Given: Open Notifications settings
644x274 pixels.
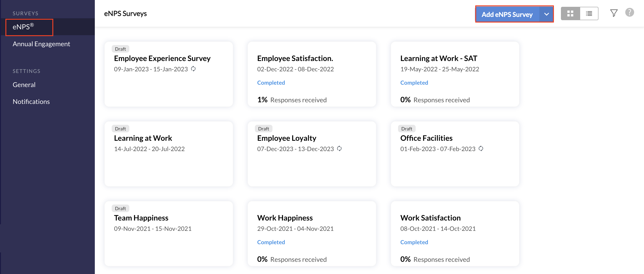Looking at the screenshot, I should [31, 102].
